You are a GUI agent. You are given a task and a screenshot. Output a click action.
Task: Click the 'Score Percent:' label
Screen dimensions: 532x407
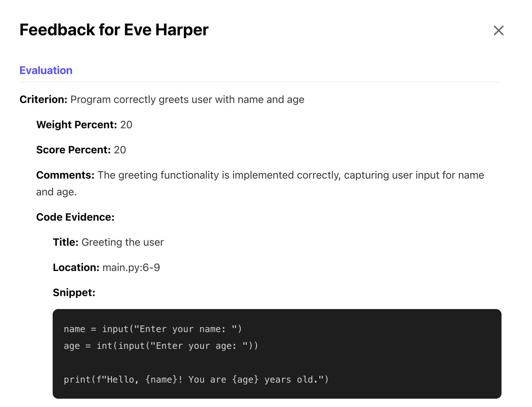pos(73,150)
